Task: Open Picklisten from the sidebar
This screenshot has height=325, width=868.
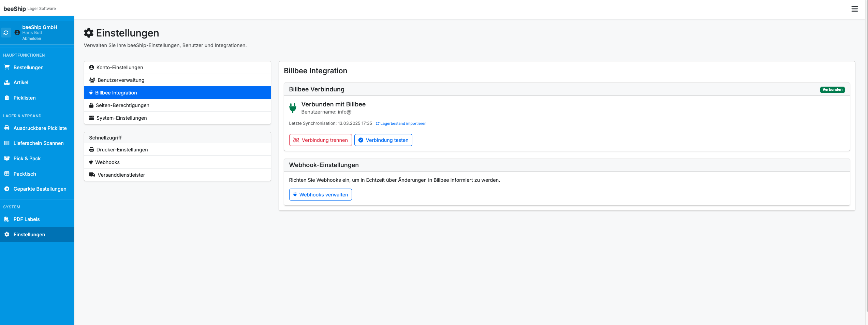Action: tap(37, 98)
